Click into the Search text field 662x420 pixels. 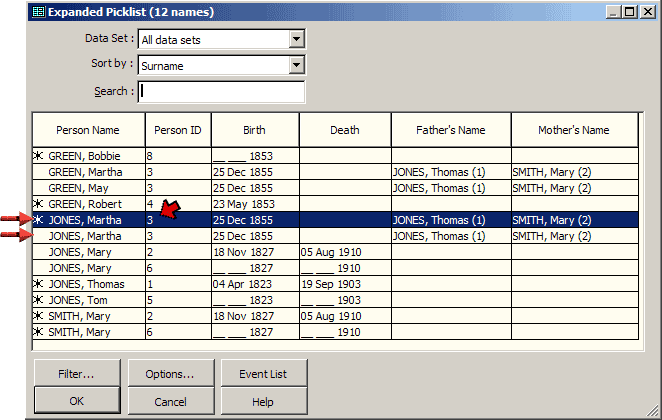pos(221,92)
